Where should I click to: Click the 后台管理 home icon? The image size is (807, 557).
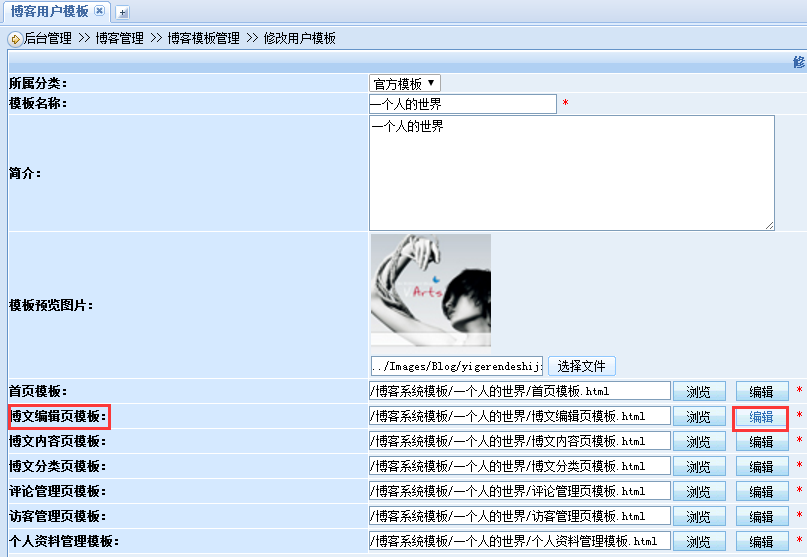click(15, 39)
